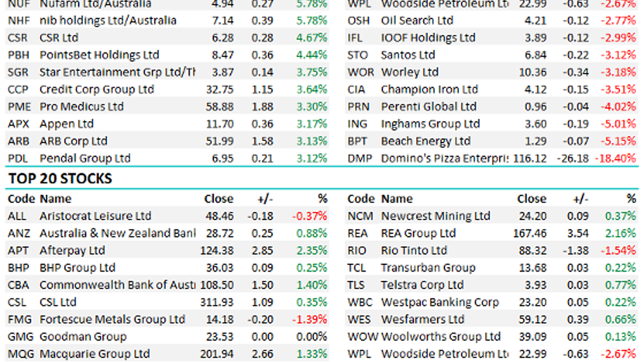Select "Inghams Group Ltd" name
The image size is (644, 362).
coord(431,125)
